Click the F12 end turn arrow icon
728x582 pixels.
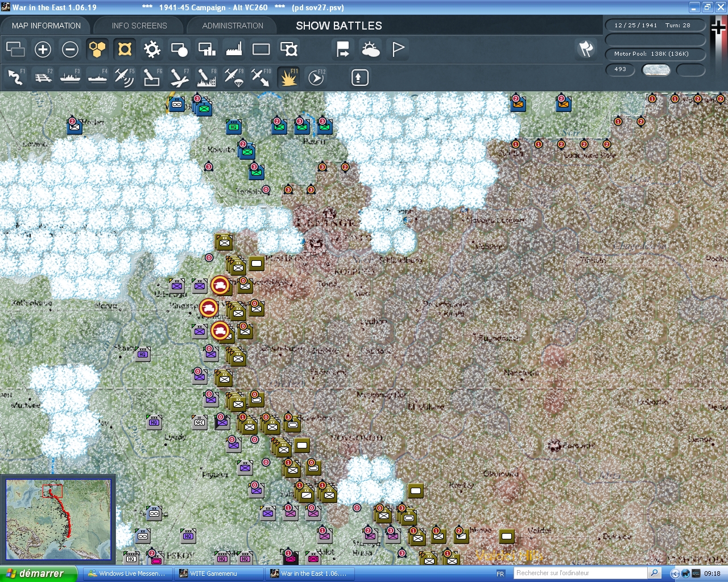click(x=316, y=77)
